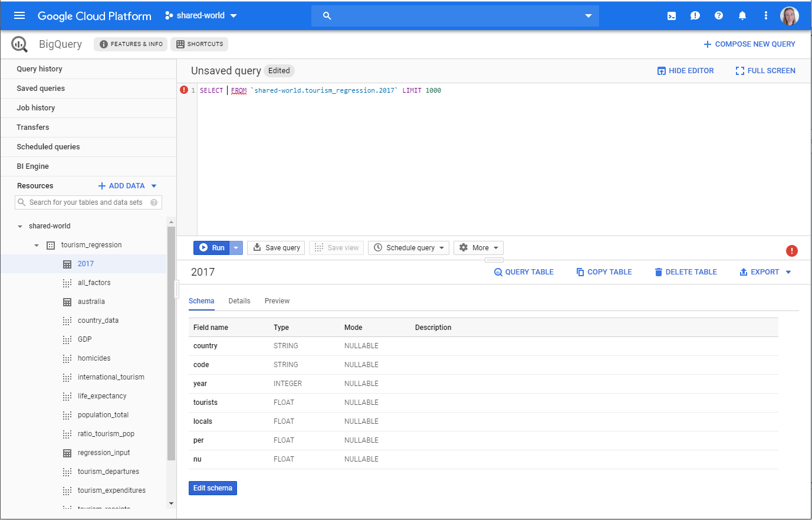Open Features & Info chip

click(x=130, y=44)
